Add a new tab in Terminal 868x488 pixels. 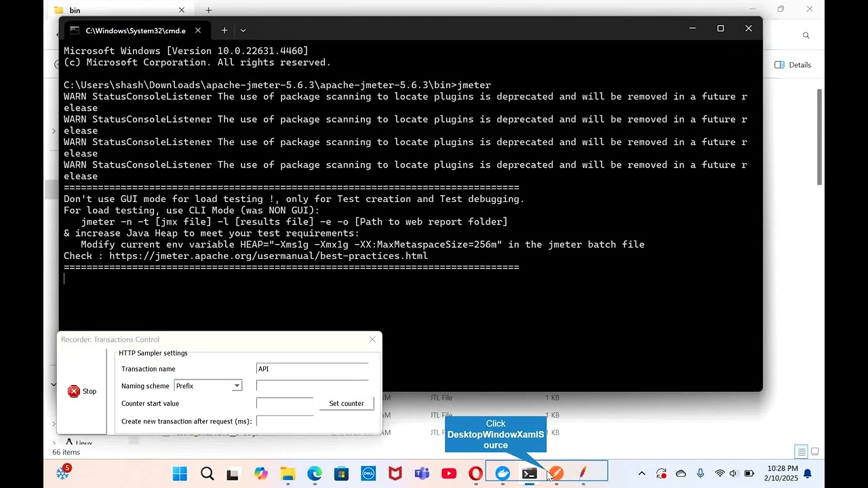click(x=224, y=30)
